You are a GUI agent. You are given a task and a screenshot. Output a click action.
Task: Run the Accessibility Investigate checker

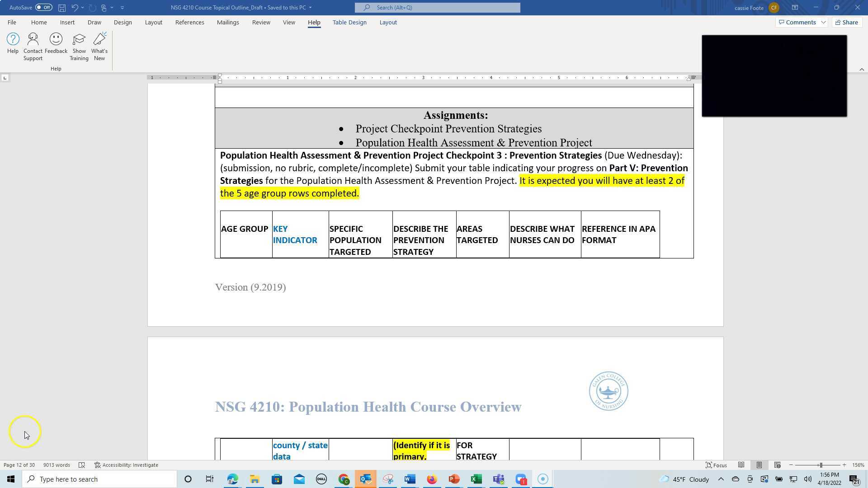pyautogui.click(x=126, y=465)
